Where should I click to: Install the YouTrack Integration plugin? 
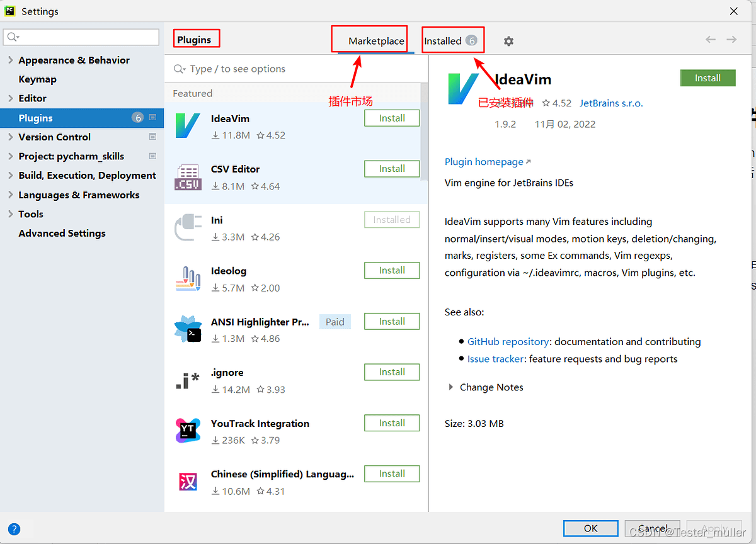coord(392,423)
